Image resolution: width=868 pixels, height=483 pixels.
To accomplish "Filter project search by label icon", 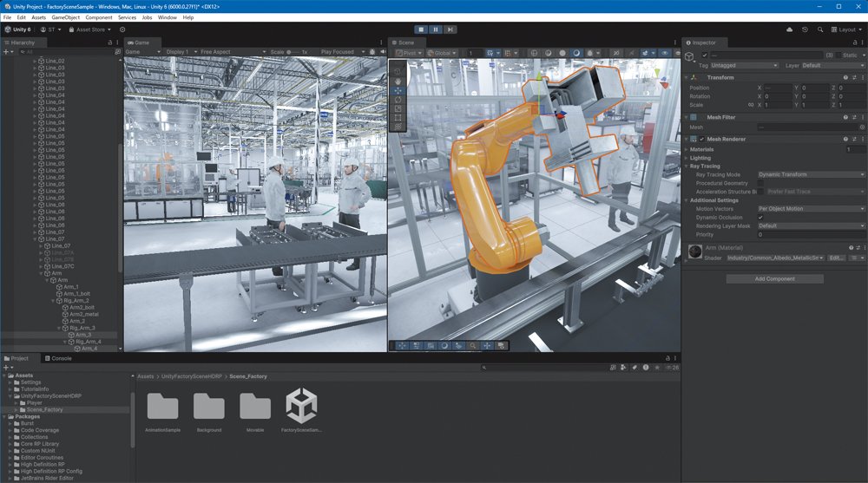I will tap(635, 368).
